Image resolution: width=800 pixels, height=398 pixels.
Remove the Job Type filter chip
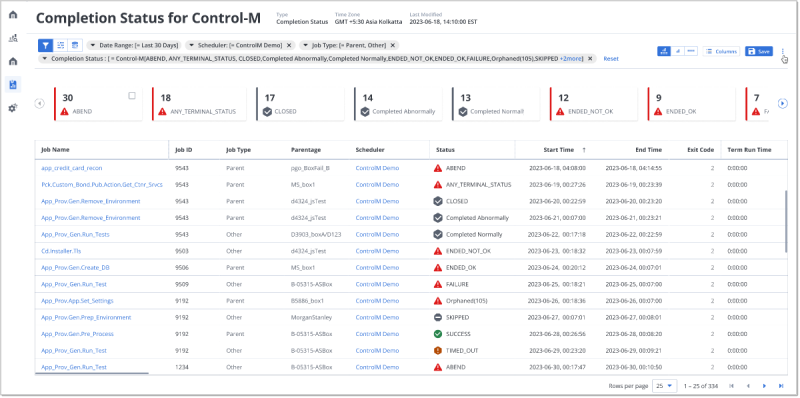point(392,45)
